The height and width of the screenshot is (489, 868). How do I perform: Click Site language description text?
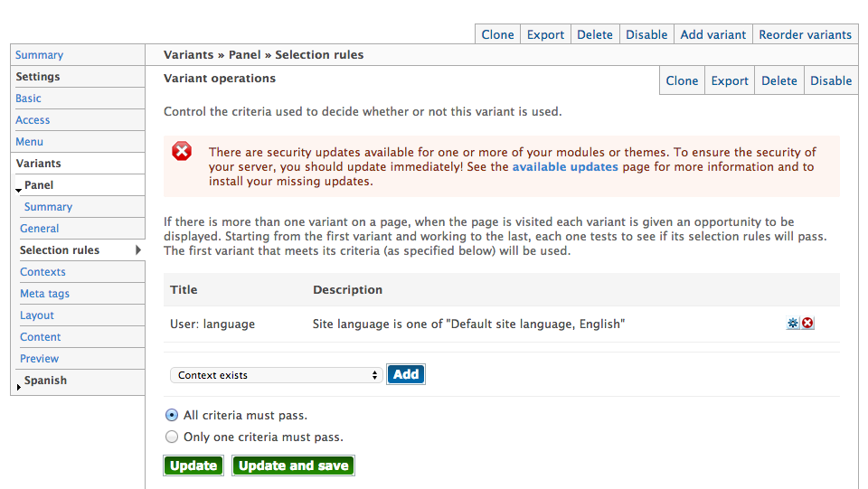(x=468, y=324)
